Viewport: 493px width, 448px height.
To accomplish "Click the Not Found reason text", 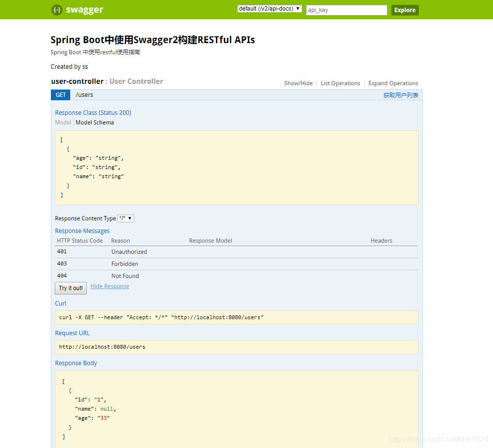I will point(125,276).
